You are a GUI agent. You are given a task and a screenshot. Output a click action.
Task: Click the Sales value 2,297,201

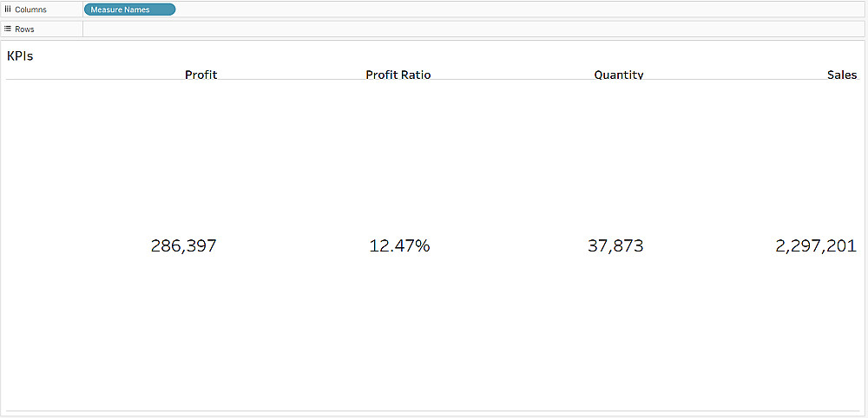[816, 245]
